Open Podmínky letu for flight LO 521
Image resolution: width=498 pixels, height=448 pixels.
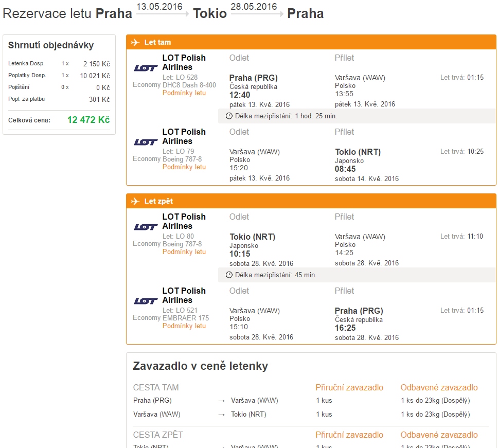[184, 326]
